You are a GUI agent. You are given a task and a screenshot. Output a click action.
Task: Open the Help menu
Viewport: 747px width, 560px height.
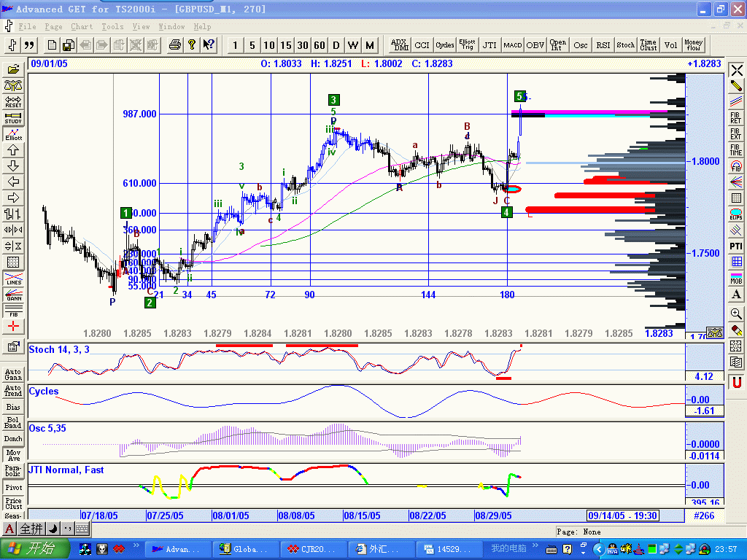(202, 27)
